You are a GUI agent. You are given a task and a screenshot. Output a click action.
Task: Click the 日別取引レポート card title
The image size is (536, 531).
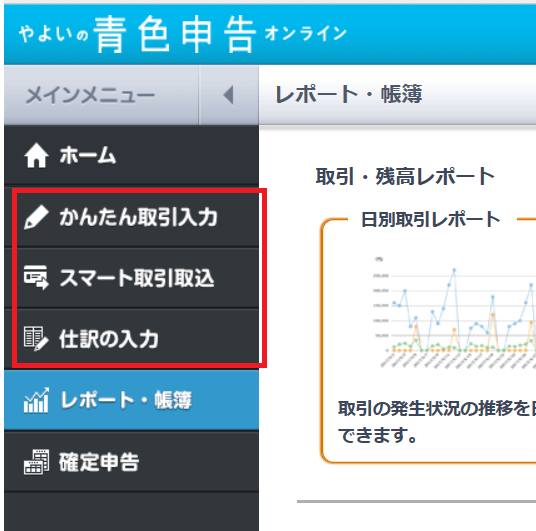[431, 220]
